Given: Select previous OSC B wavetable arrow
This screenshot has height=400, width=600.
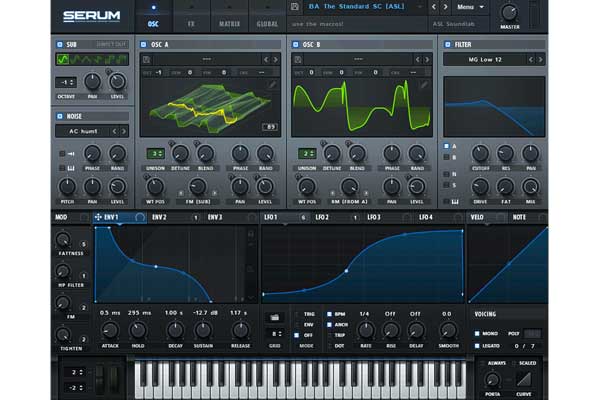Looking at the screenshot, I should [417, 59].
